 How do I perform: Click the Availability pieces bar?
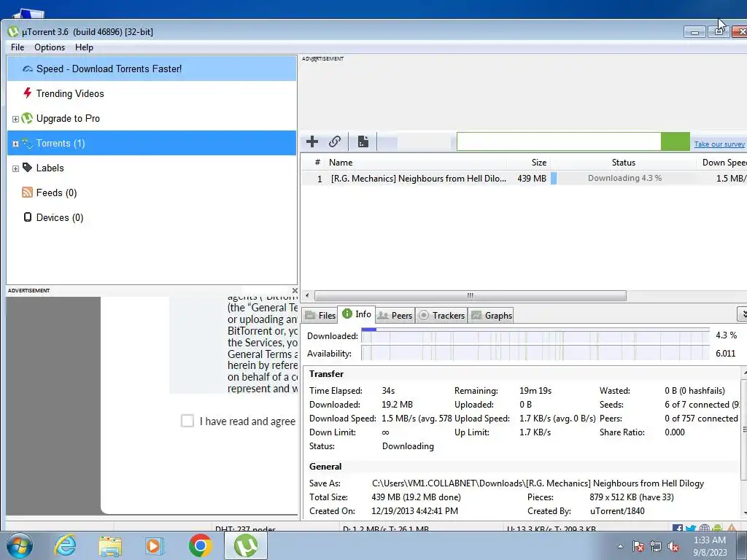[x=535, y=354]
